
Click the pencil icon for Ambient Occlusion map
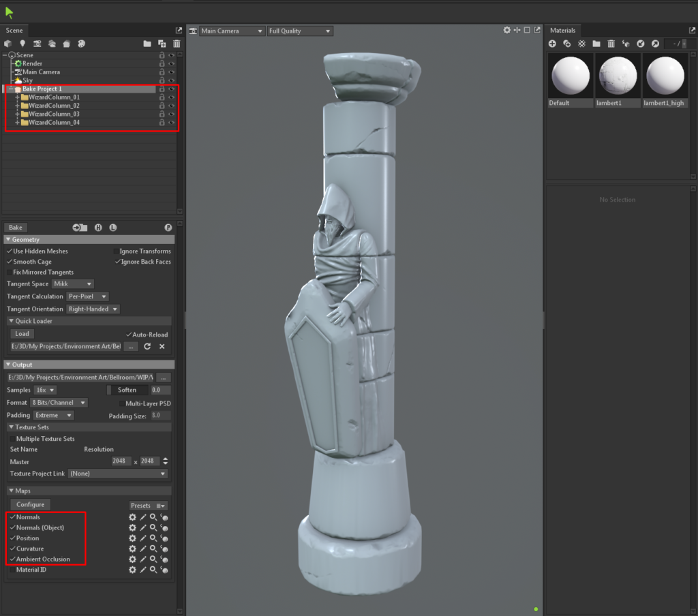click(x=143, y=559)
